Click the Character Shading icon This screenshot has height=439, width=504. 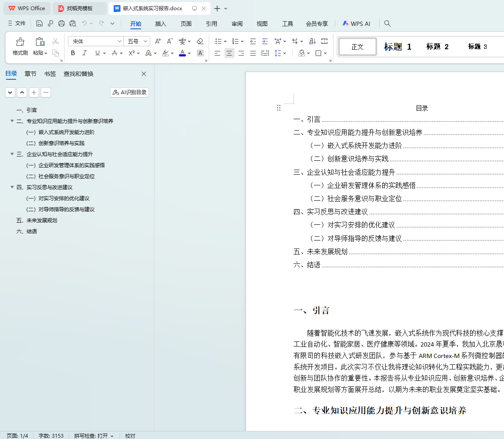(x=200, y=53)
